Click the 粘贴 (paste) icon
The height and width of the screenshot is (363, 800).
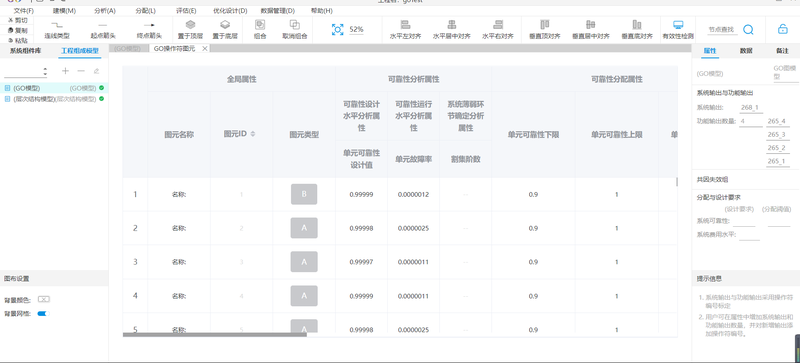[10, 40]
